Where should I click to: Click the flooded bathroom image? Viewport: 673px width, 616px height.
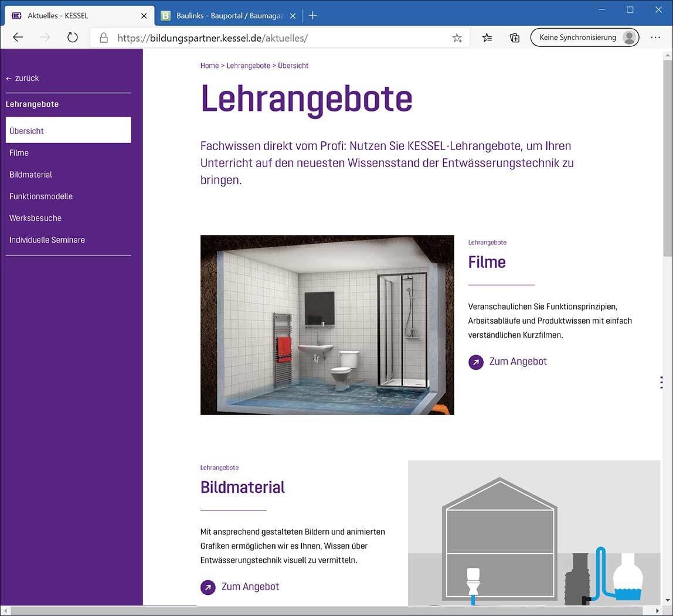(x=327, y=325)
